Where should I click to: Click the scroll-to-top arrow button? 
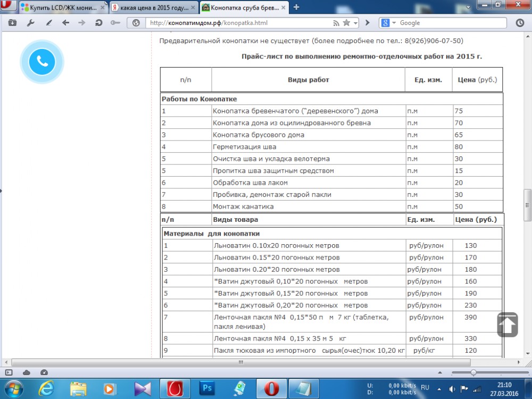pyautogui.click(x=508, y=325)
